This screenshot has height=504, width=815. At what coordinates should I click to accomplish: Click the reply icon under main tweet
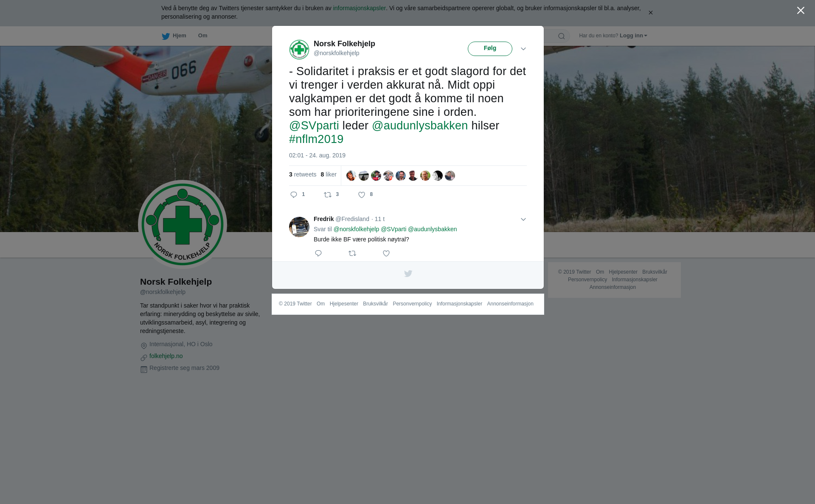pos(294,195)
